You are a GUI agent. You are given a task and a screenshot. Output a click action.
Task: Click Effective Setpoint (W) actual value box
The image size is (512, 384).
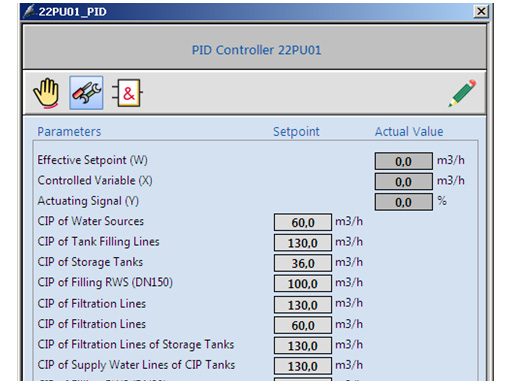[x=404, y=161]
